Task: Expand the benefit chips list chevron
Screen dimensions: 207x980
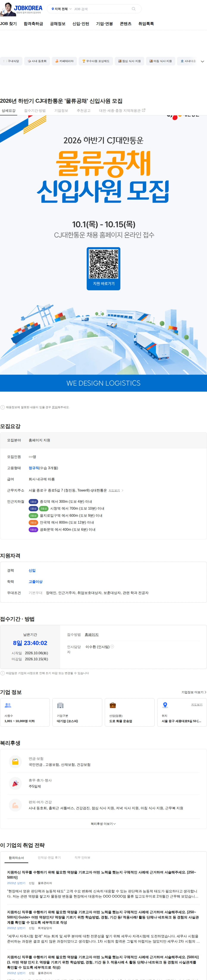Action: (x=202, y=61)
